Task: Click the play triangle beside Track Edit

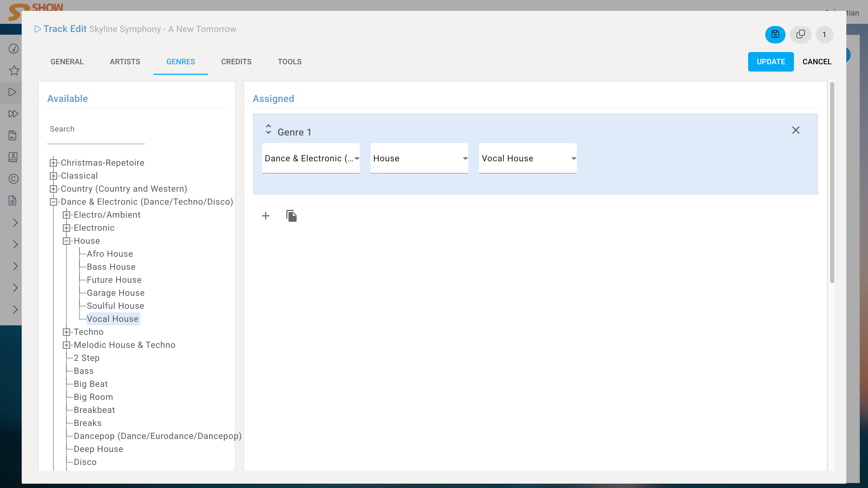Action: pyautogui.click(x=38, y=29)
